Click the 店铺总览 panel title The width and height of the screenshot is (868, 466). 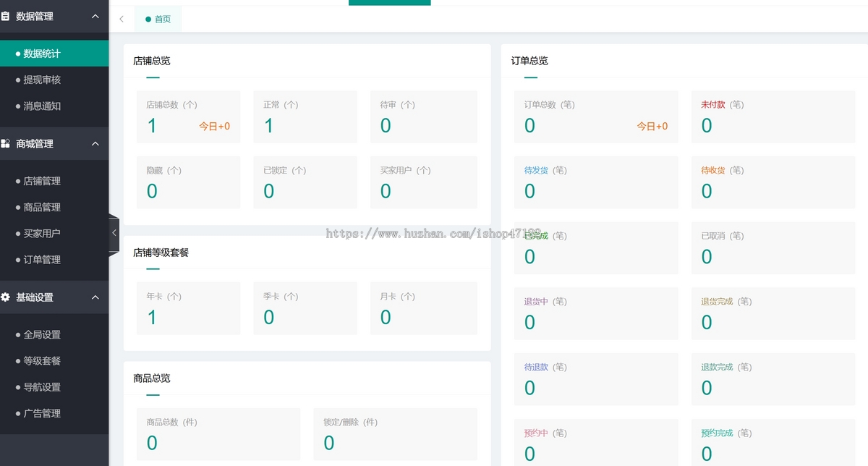coord(152,61)
